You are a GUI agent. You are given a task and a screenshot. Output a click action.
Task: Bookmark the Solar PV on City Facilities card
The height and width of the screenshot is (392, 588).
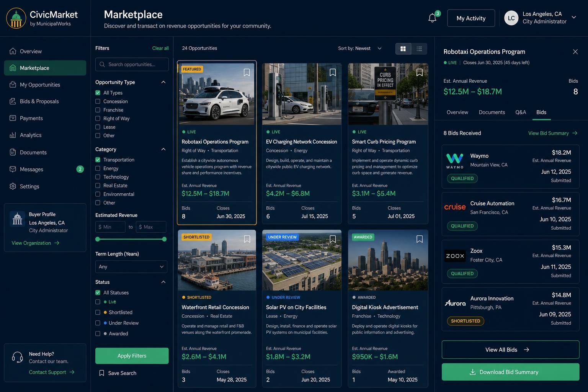(333, 239)
